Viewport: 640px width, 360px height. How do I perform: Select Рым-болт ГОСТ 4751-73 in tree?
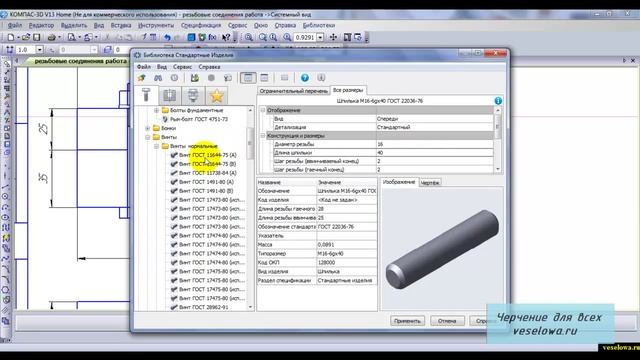(199, 119)
